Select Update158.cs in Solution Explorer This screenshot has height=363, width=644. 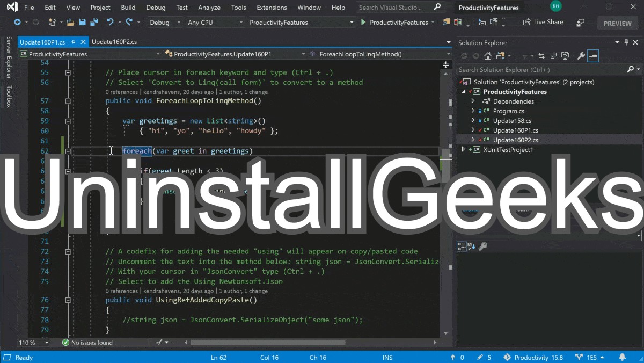pyautogui.click(x=512, y=120)
